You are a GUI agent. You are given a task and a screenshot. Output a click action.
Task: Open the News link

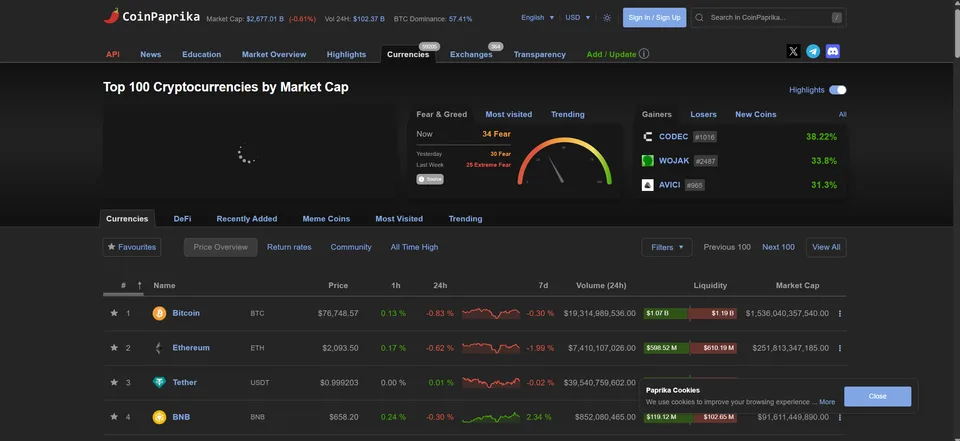151,55
